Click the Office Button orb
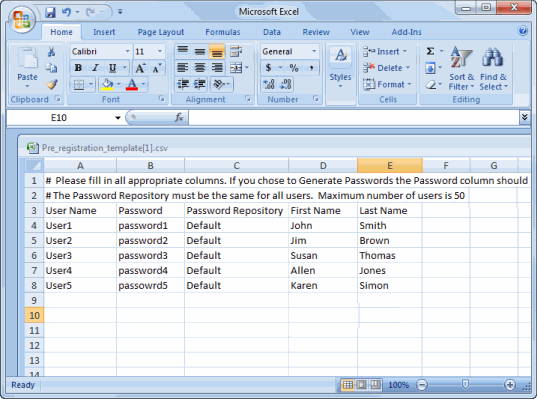 22,19
